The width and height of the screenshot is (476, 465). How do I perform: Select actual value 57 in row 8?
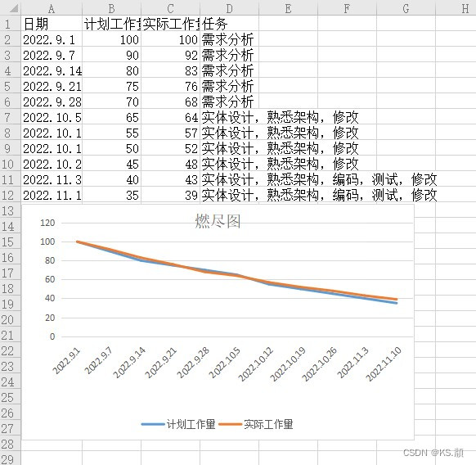coord(170,133)
